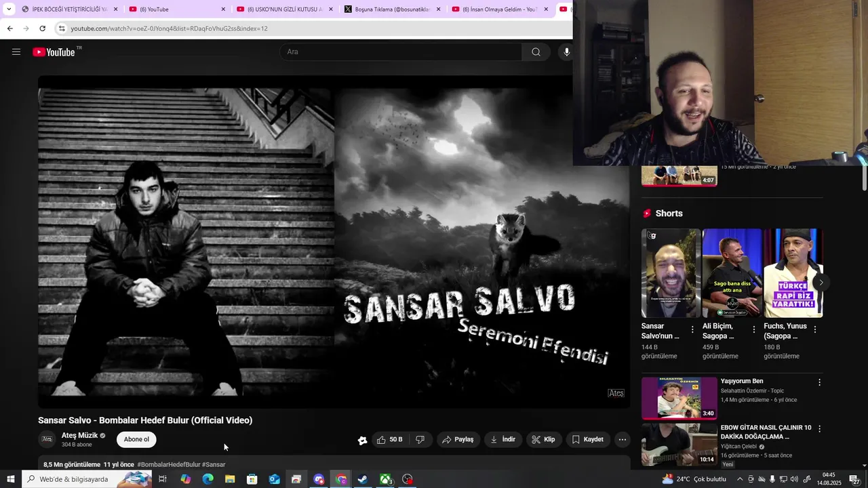Screen dimensions: 868x488
Task: Open EBOW GİTAR NASIL ÇALINIR thumbnail
Action: coord(679,445)
